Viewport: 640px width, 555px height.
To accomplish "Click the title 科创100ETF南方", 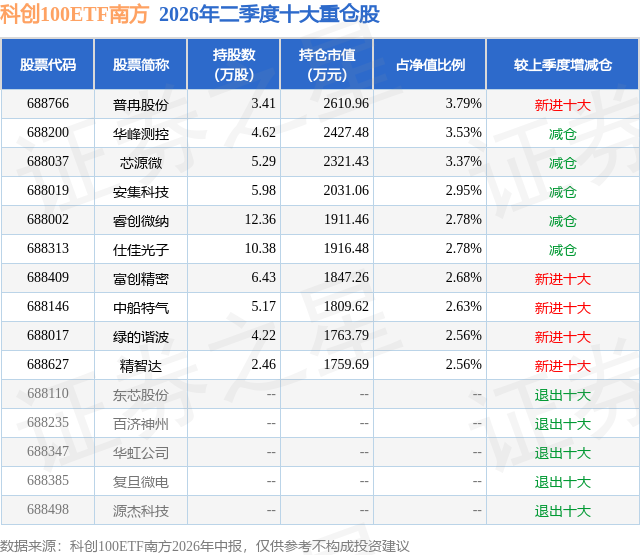I will coord(74,14).
